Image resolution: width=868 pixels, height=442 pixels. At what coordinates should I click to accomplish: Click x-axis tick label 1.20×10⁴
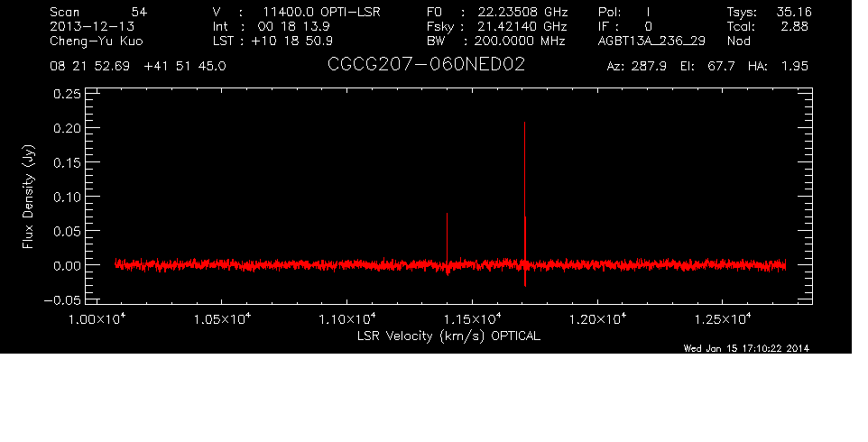pyautogui.click(x=598, y=318)
